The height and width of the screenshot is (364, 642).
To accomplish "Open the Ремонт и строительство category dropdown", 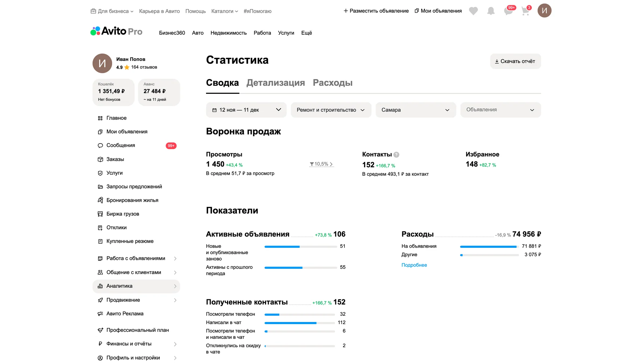I will coord(331,110).
